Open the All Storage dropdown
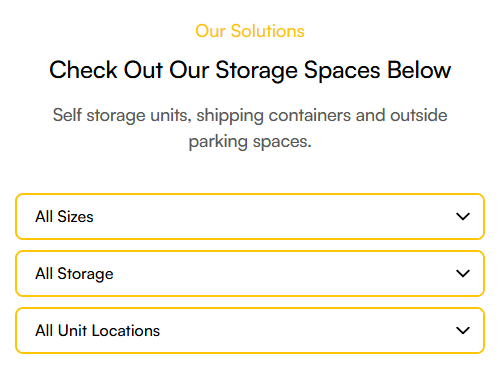The image size is (500, 367). pyautogui.click(x=250, y=274)
